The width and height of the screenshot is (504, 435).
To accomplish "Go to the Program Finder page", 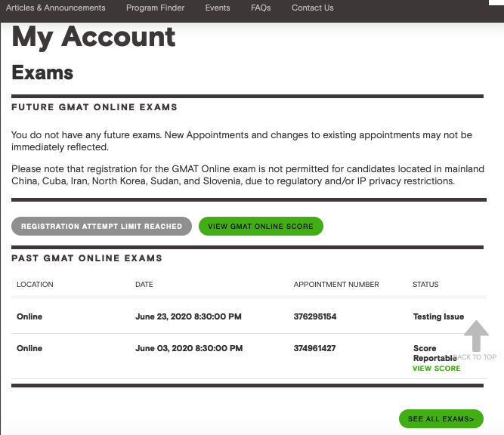I will [155, 8].
